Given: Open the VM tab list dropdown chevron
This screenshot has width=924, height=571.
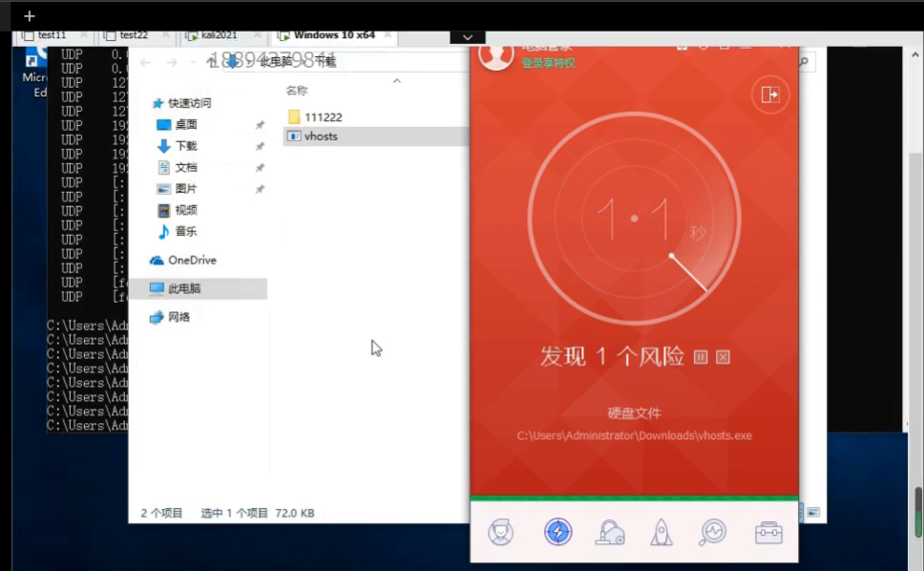Looking at the screenshot, I should [468, 37].
